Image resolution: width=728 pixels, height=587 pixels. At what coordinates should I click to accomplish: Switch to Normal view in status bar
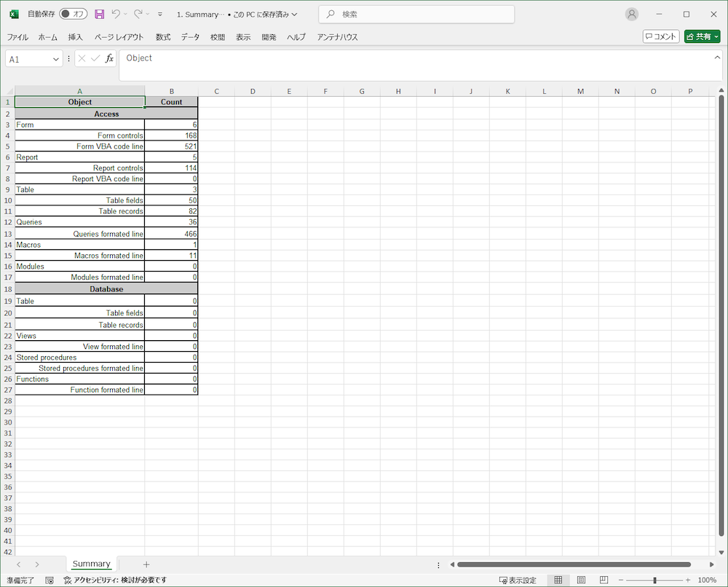(x=558, y=580)
